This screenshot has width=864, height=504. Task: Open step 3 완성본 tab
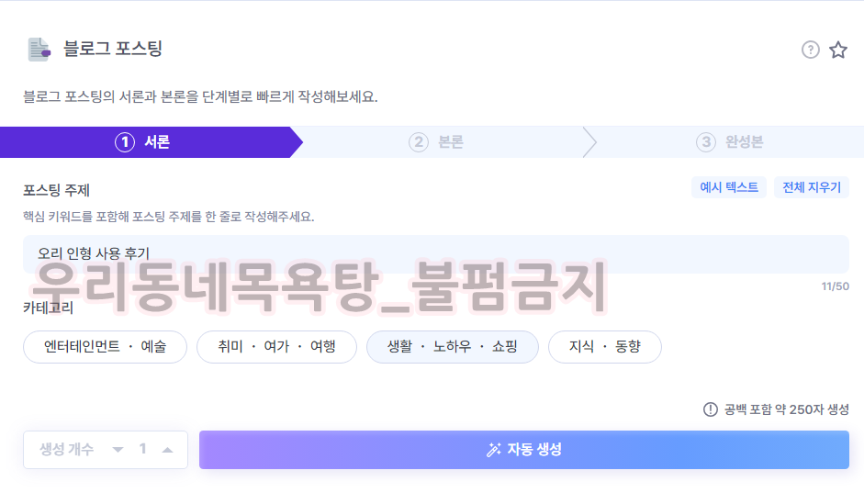tap(730, 142)
